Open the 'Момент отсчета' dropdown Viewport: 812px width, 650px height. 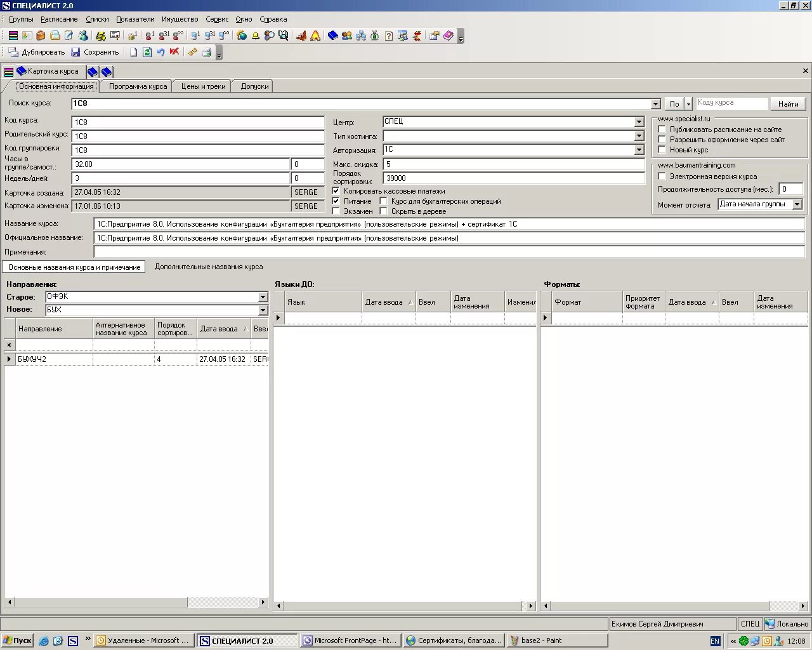(x=797, y=204)
